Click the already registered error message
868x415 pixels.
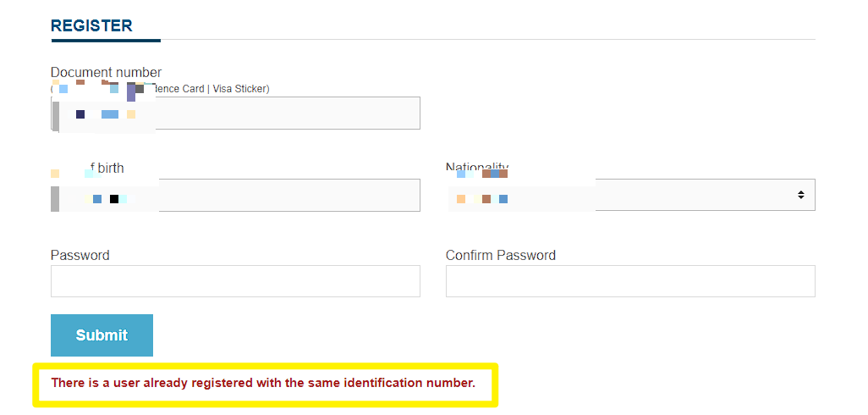pos(263,383)
